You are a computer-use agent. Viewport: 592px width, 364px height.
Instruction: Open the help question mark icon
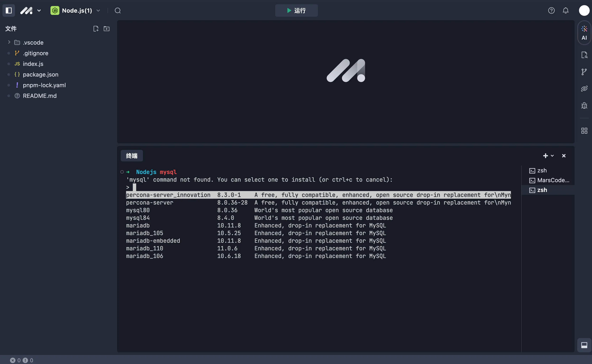click(551, 11)
